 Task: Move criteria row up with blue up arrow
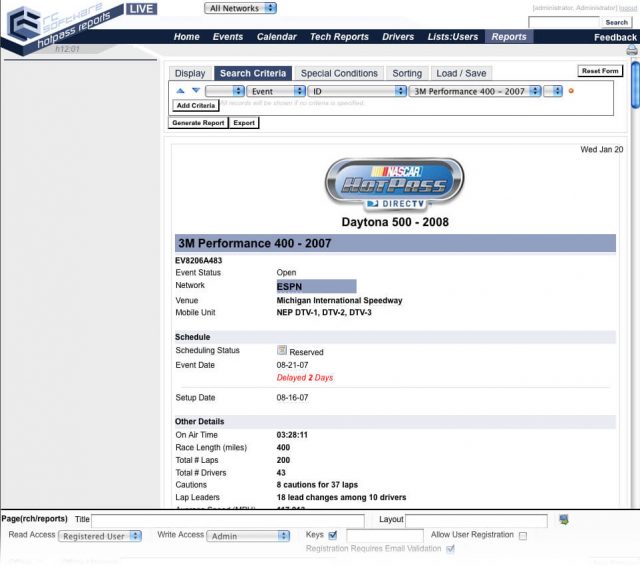180,91
